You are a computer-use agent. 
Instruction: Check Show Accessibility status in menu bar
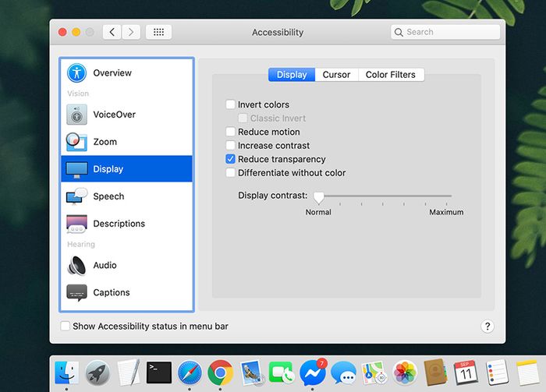pos(65,327)
